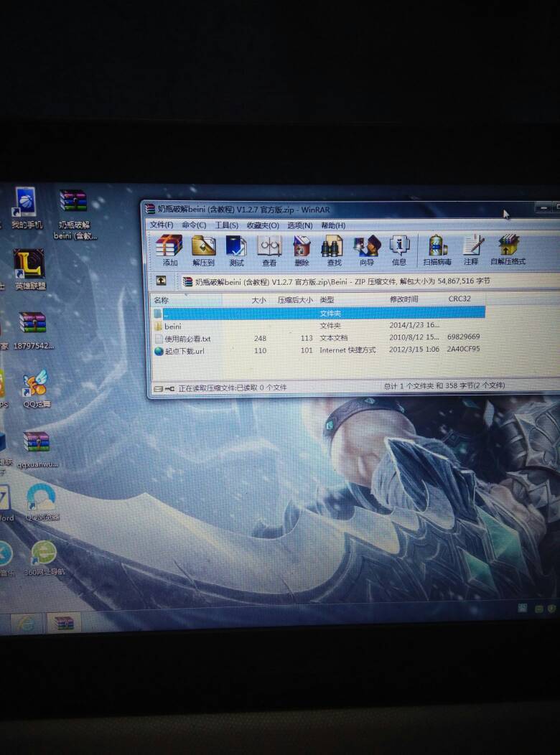The height and width of the screenshot is (755, 560).
Task: Click the 解压到 (Extract To) icon
Action: [203, 248]
